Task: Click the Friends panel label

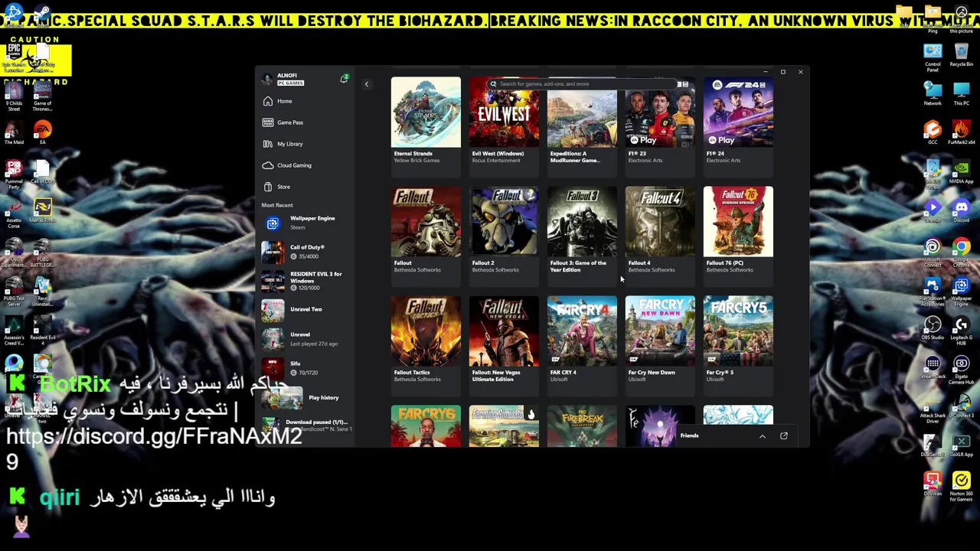Action: 689,436
